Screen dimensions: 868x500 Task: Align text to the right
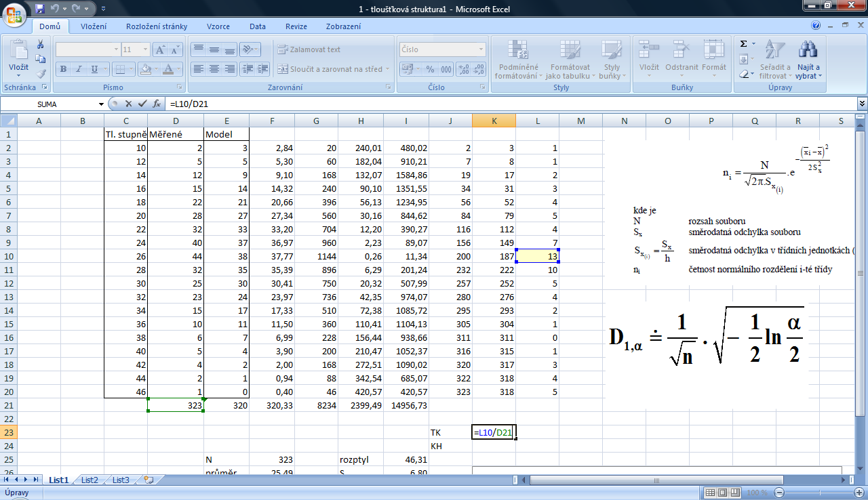[x=229, y=69]
